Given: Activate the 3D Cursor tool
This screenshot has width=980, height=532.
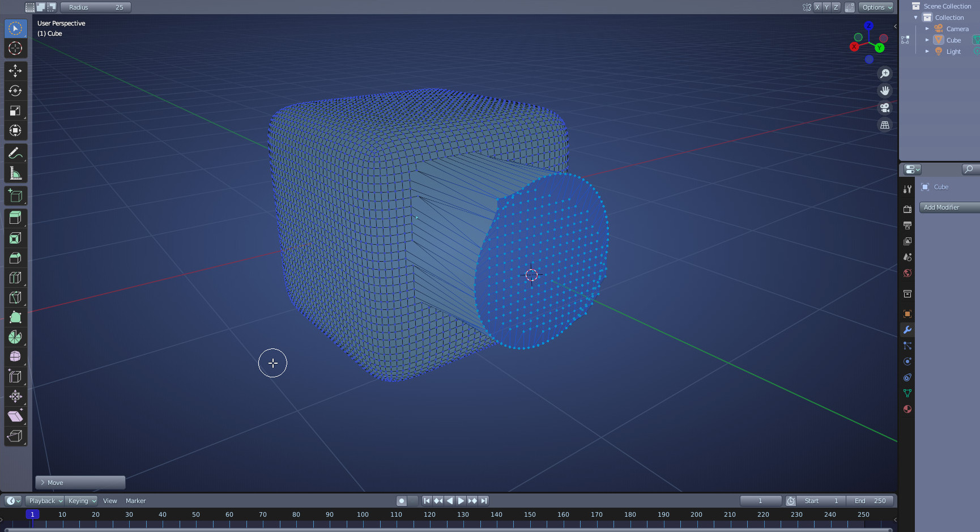Looking at the screenshot, I should [15, 48].
